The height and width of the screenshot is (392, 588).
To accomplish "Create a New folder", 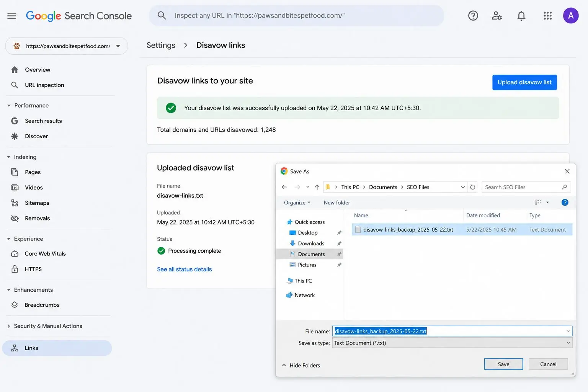I will (337, 203).
